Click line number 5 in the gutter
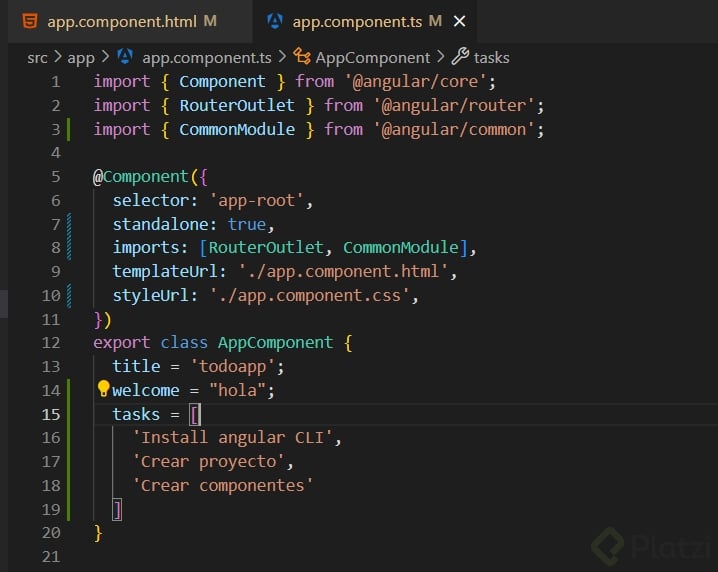This screenshot has width=718, height=572. [x=55, y=177]
